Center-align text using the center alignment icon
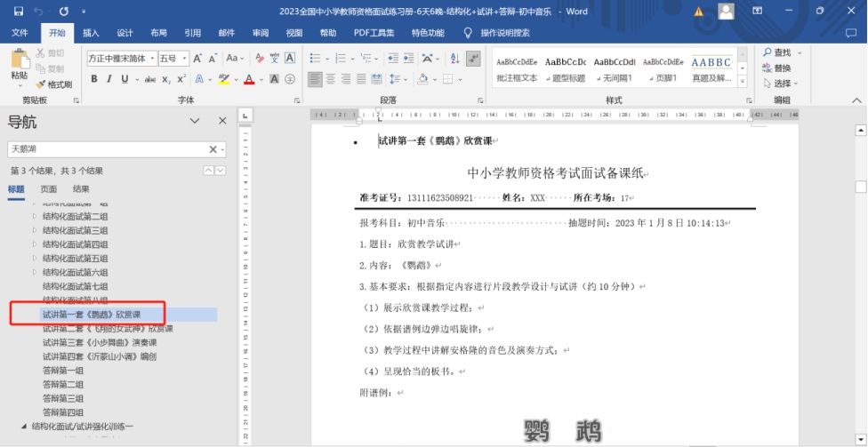Viewport: 868px width, 447px height. tap(331, 79)
